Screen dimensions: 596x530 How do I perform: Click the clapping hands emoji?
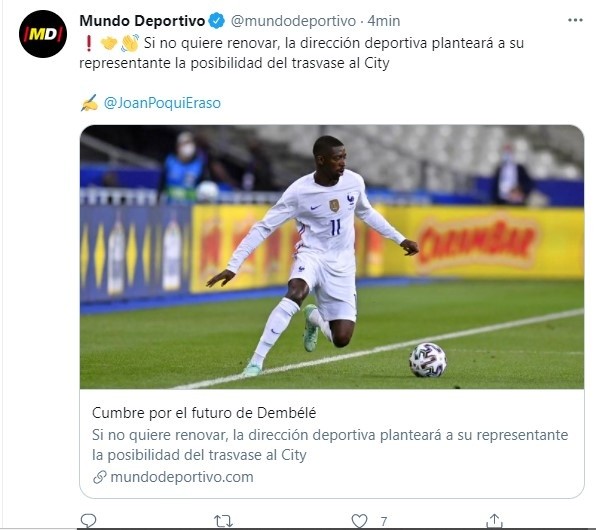[x=130, y=43]
